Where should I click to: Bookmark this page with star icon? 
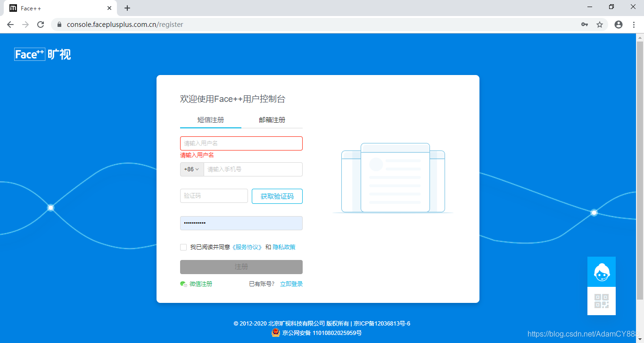(600, 25)
